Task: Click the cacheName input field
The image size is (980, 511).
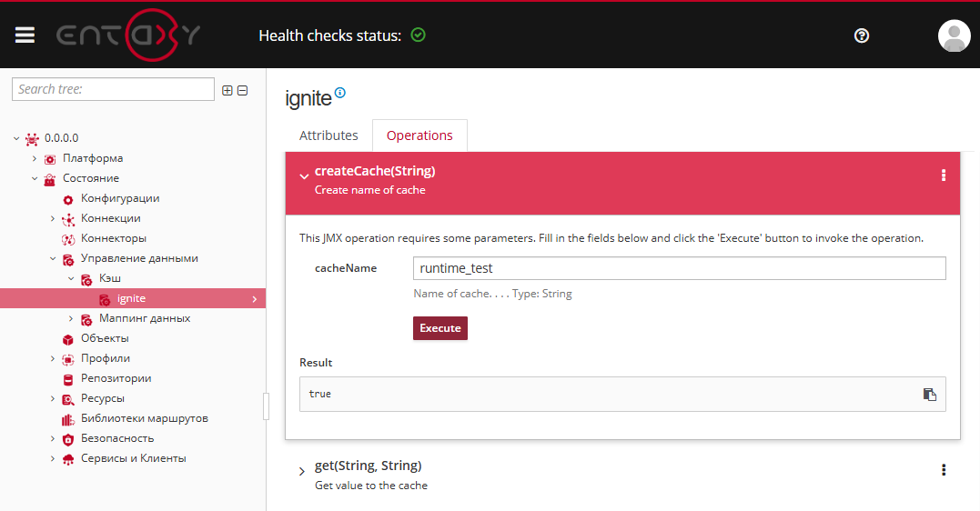Action: pos(679,268)
